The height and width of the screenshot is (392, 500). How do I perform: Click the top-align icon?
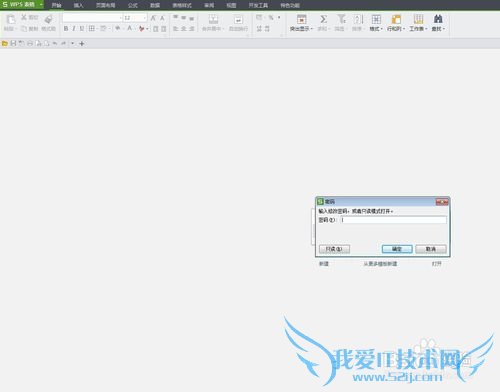(176, 17)
